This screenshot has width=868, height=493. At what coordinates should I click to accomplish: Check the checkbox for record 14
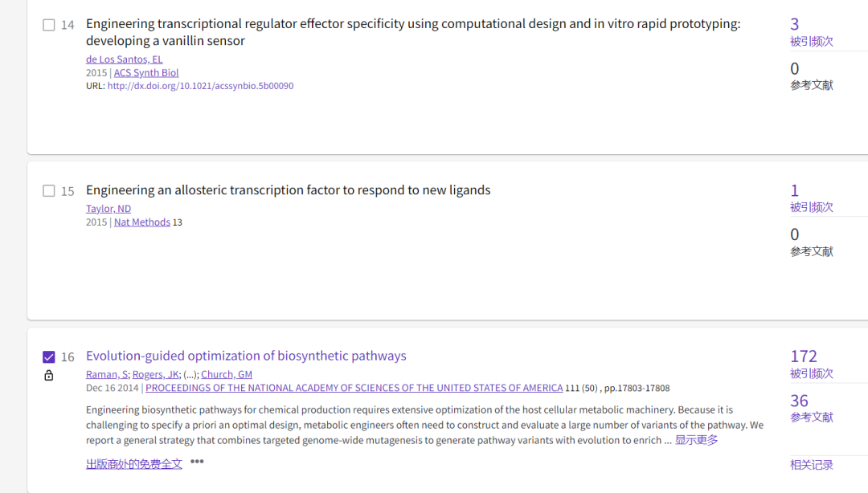point(49,25)
